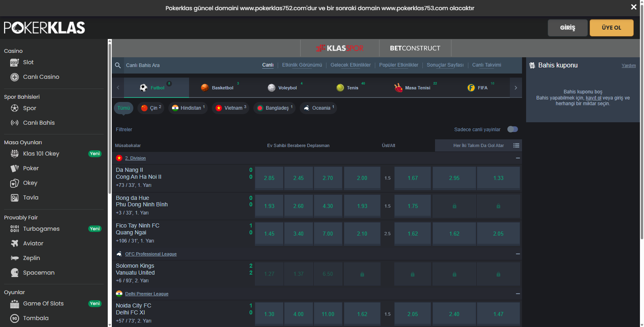Click Vietnam flag next to 2. Division
This screenshot has height=327, width=644.
coord(119,158)
